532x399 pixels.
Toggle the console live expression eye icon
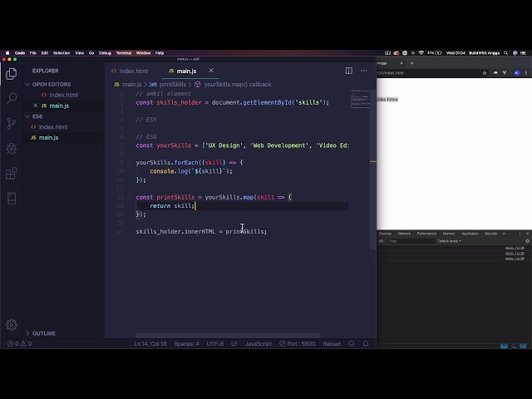point(381,241)
